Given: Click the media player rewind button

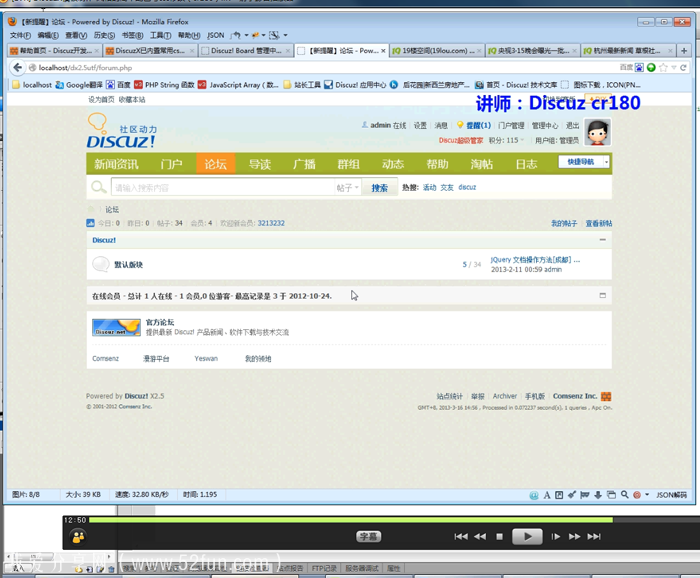Looking at the screenshot, I should point(480,536).
